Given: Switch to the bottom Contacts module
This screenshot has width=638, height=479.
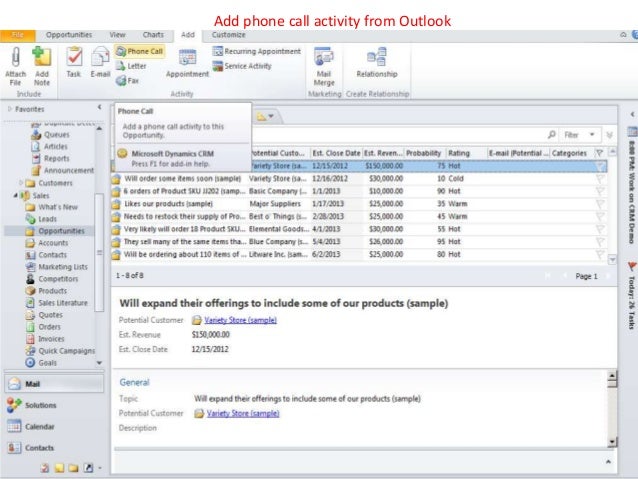Looking at the screenshot, I should pyautogui.click(x=55, y=448).
